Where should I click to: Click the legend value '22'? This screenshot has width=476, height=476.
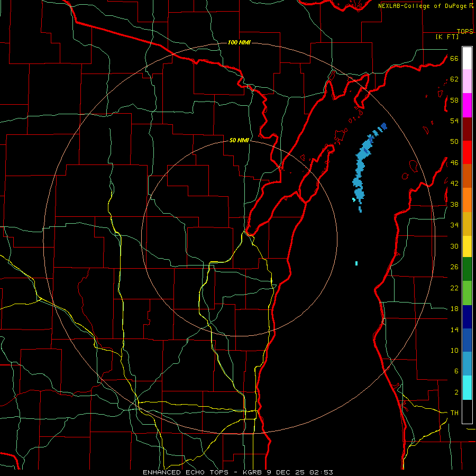(x=454, y=288)
